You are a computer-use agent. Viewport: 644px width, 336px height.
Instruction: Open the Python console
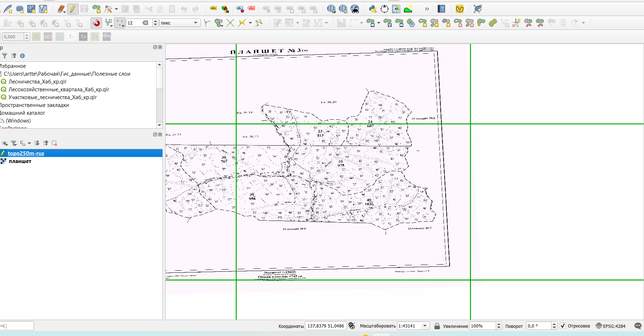[372, 9]
